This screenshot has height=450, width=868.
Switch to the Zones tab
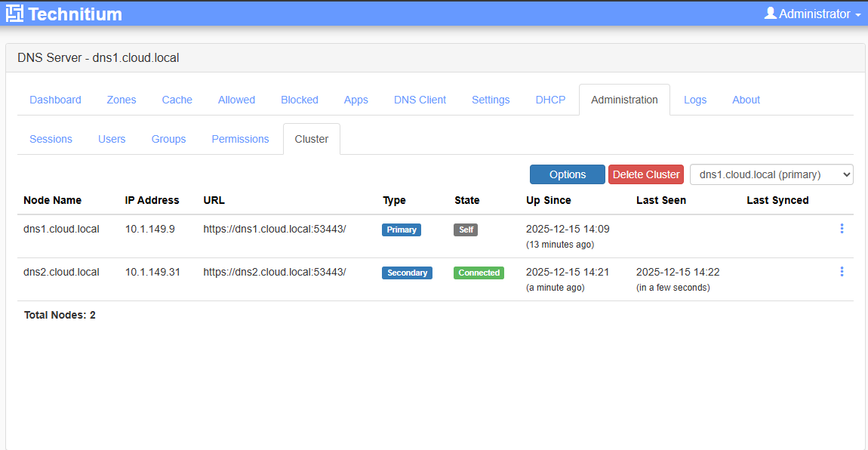point(122,100)
